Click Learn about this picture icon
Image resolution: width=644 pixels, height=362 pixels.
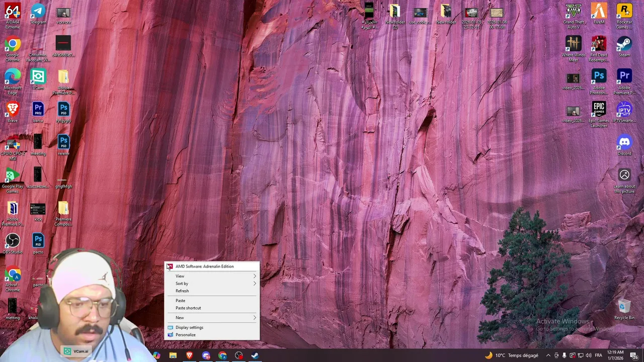coord(624,180)
